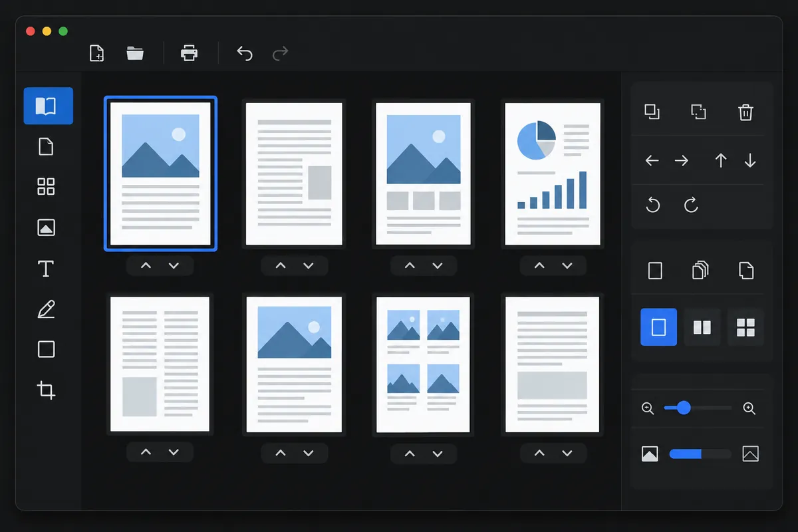Select the Text tool in the left sidebar
Image resolution: width=798 pixels, height=532 pixels.
46,269
